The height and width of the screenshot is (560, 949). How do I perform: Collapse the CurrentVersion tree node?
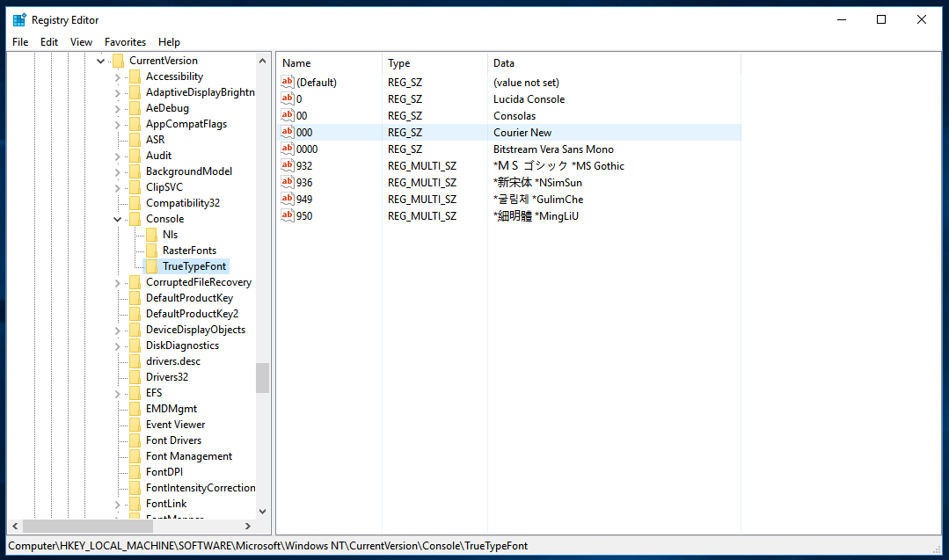click(100, 61)
